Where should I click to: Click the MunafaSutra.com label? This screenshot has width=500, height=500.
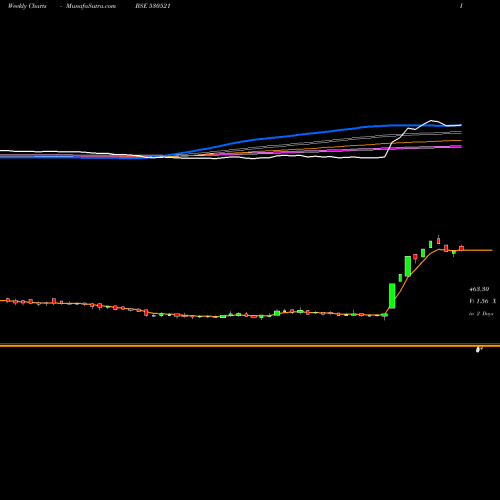coord(91,6)
